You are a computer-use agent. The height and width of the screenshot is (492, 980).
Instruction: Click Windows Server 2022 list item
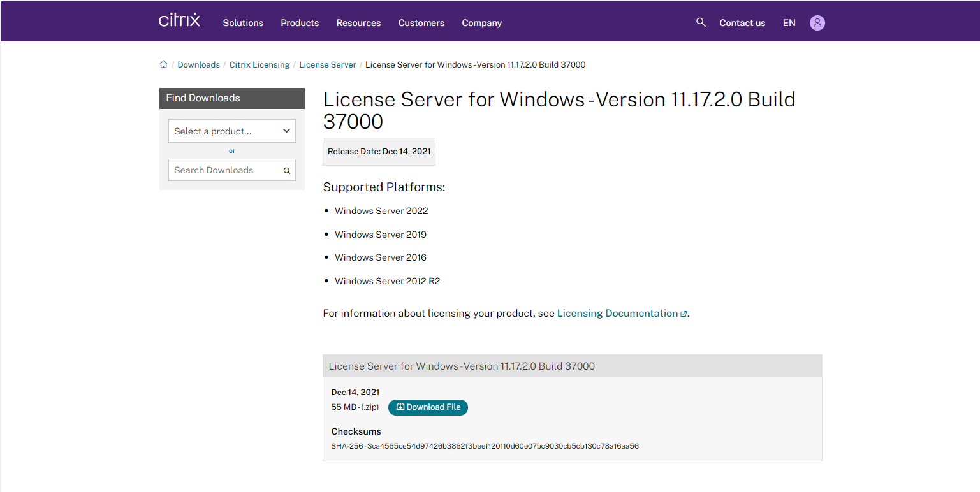(381, 211)
